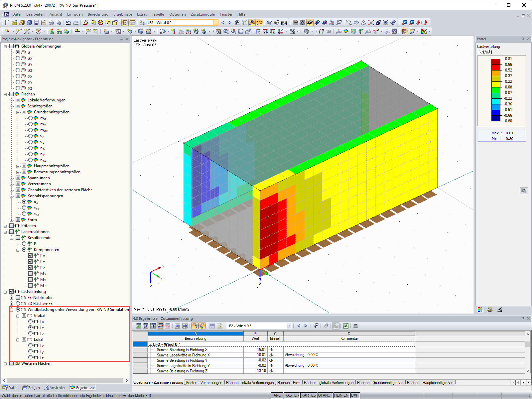Click the yellow 0.22 legend color swatch

tap(496, 84)
